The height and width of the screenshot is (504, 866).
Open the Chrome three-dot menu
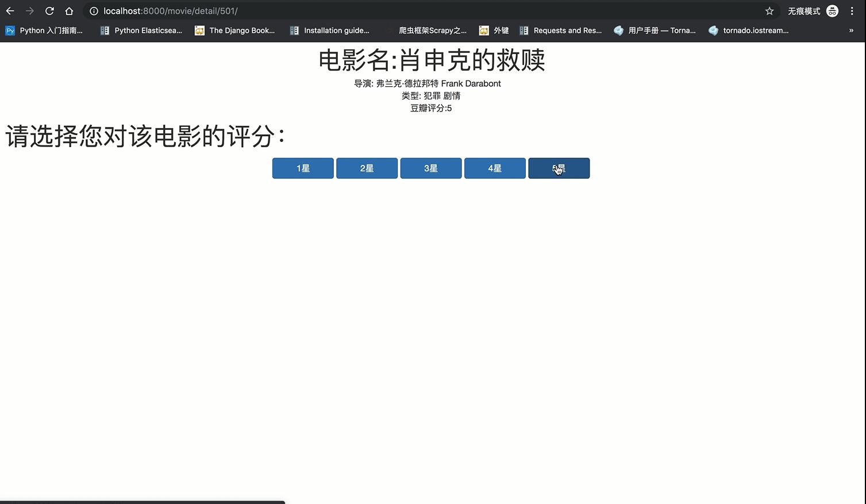tap(852, 11)
